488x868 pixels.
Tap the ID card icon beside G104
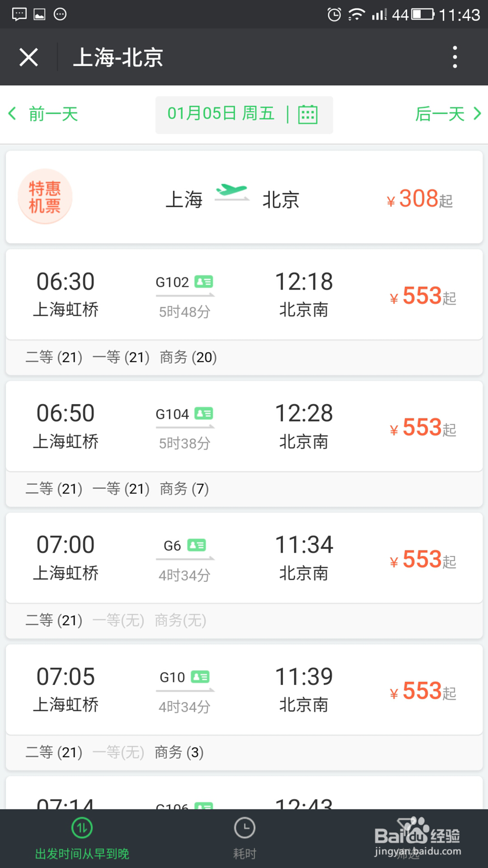point(203,413)
